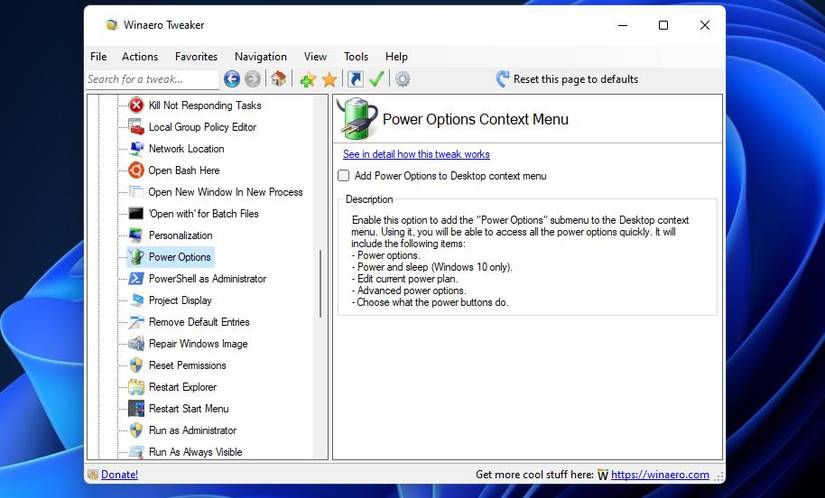This screenshot has height=498, width=825.
Task: Click the Project Display icon
Action: coord(136,300)
